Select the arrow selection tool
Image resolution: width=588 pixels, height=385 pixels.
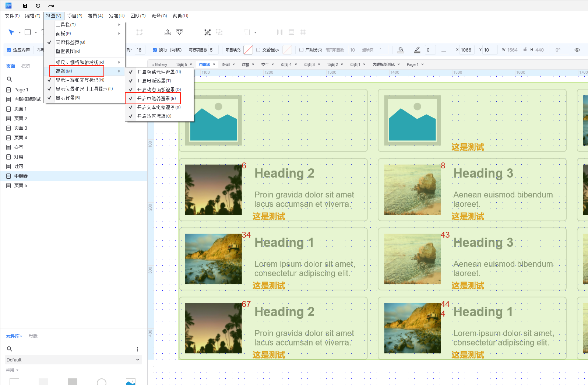tap(11, 32)
